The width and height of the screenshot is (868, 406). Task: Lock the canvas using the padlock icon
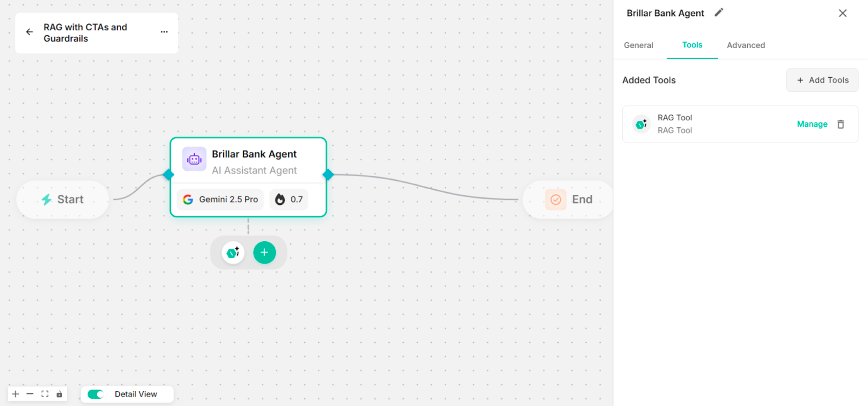[59, 393]
